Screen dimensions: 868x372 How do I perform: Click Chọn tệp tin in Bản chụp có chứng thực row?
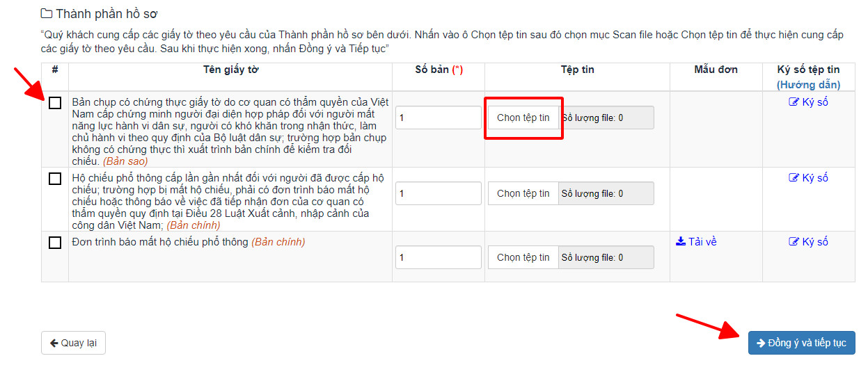pyautogui.click(x=523, y=118)
